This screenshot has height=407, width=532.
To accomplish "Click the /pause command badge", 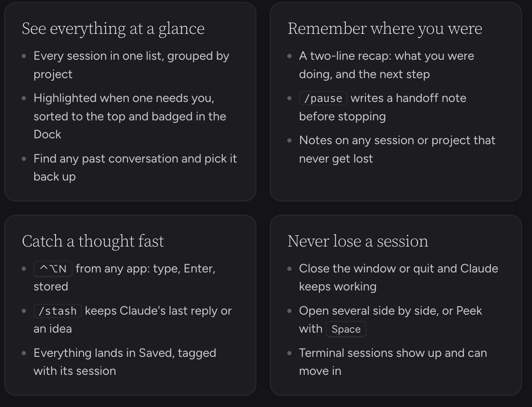I will [x=323, y=98].
